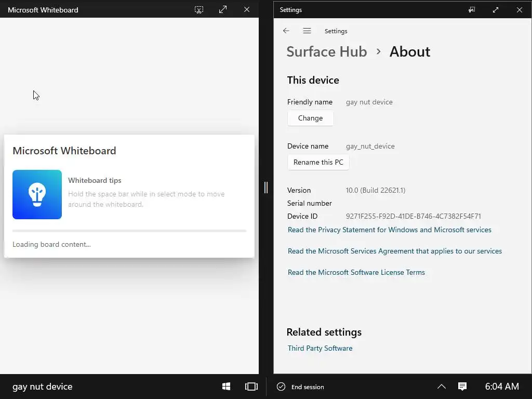Open the Microsoft Services Agreement link

395,251
